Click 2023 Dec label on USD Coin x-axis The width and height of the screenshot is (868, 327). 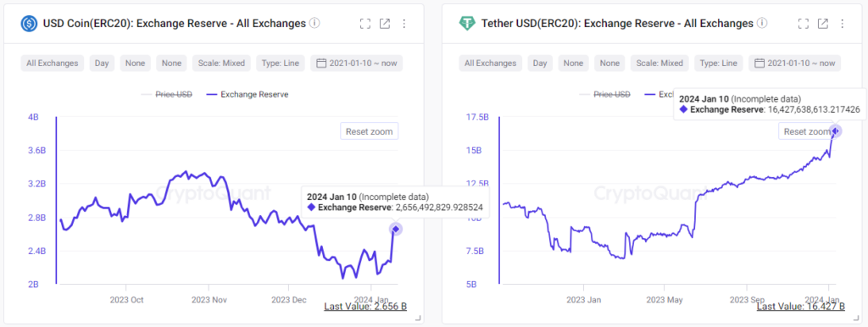click(x=288, y=300)
